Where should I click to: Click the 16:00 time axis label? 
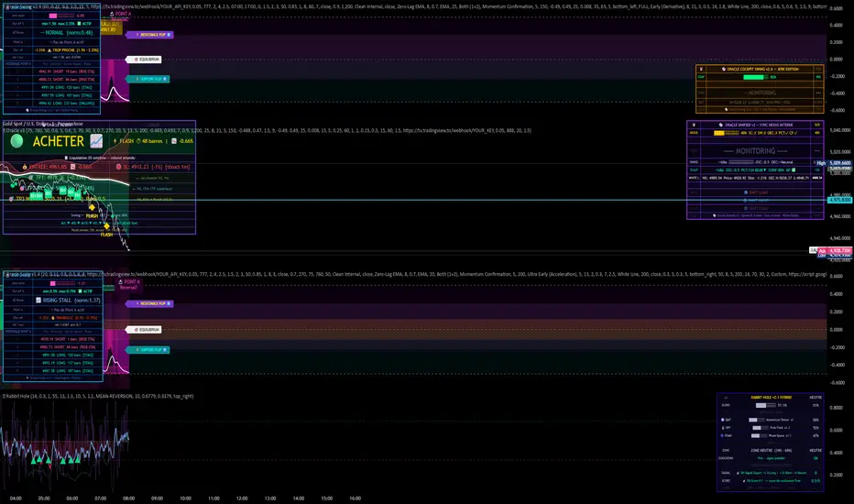356,498
